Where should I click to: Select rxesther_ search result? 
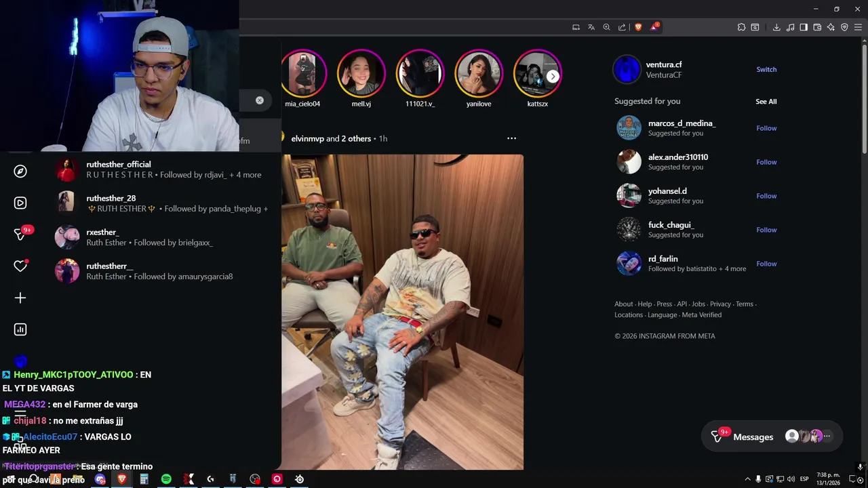[x=163, y=237]
